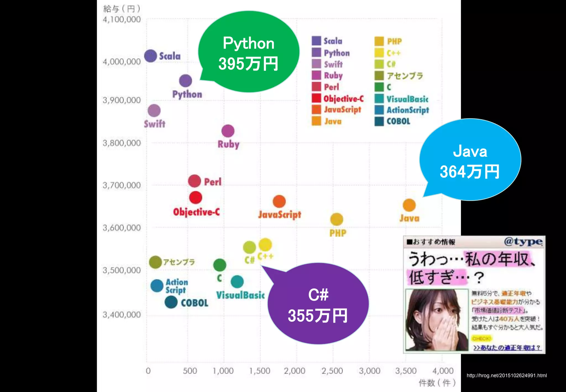Click the COBOL legend color swatch
This screenshot has height=392, width=566.
coord(379,121)
